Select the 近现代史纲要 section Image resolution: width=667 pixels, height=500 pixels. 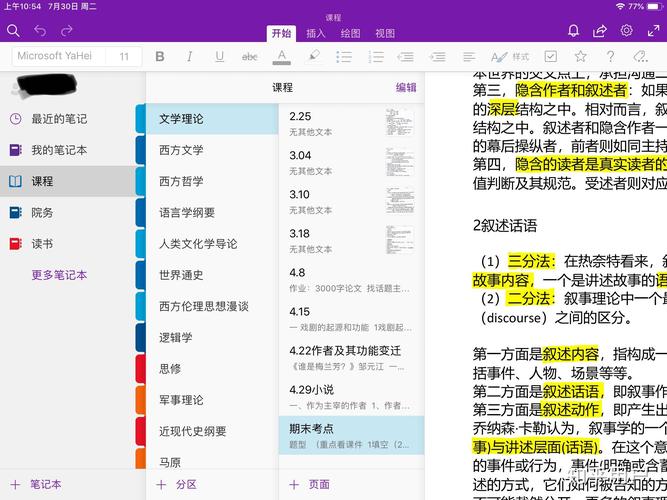point(212,431)
